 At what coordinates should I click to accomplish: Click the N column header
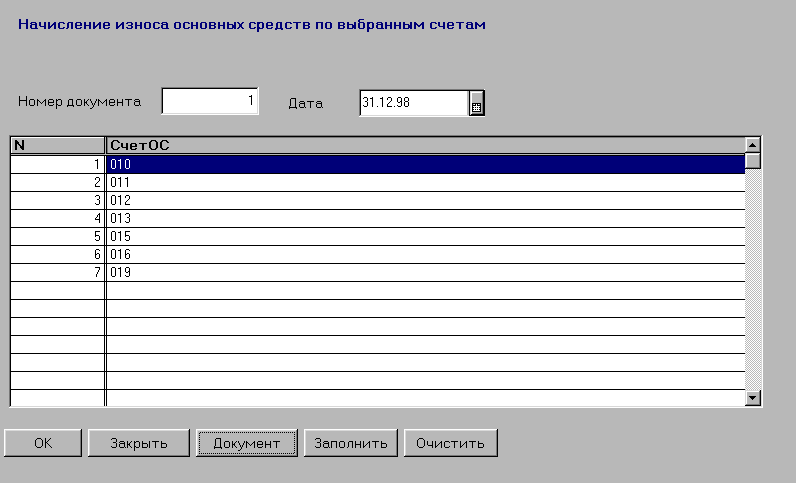(57, 145)
